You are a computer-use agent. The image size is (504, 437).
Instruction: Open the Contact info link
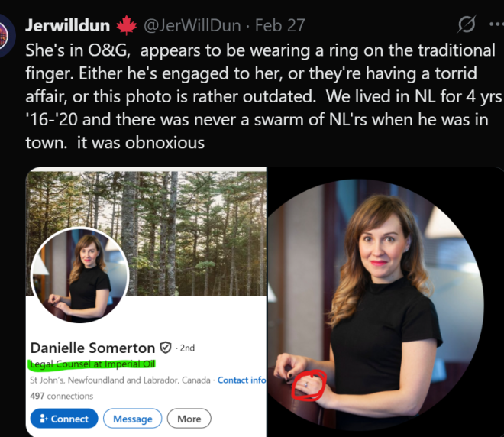(x=241, y=380)
